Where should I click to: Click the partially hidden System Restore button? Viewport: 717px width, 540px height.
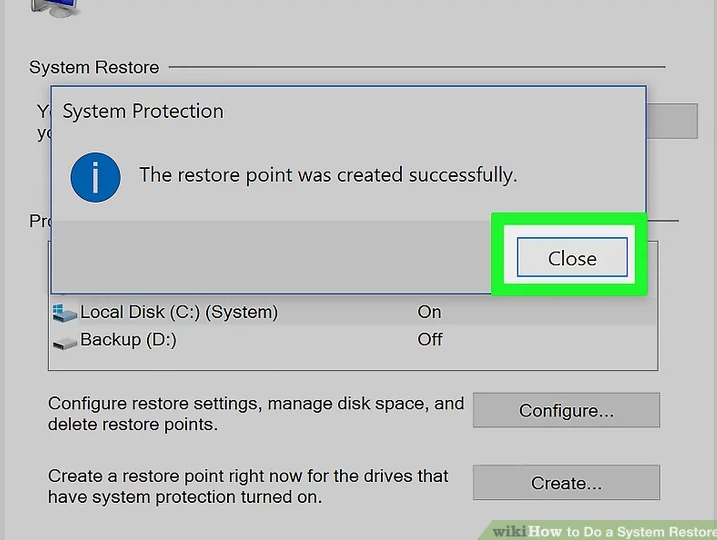point(671,120)
